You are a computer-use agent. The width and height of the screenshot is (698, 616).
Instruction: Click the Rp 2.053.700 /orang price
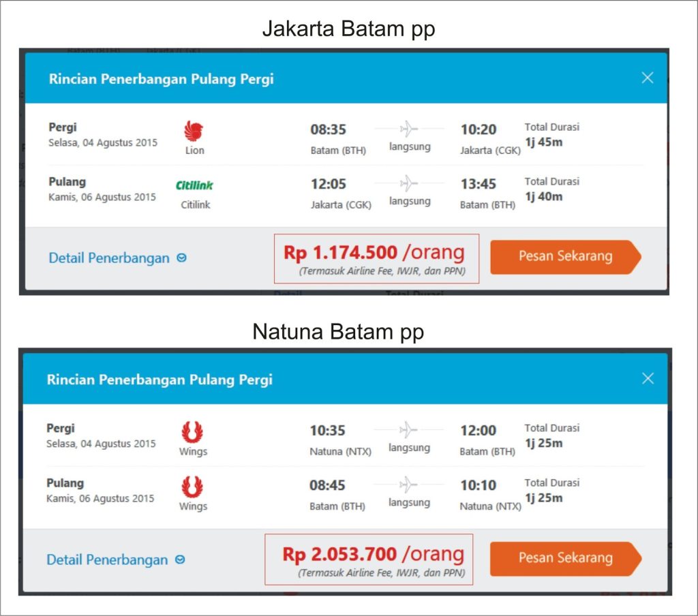click(373, 554)
